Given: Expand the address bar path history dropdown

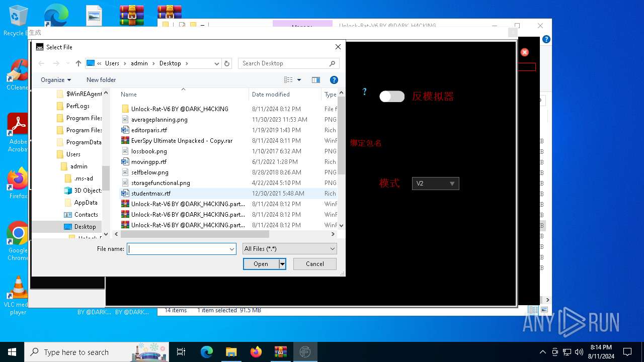Looking at the screenshot, I should 216,63.
